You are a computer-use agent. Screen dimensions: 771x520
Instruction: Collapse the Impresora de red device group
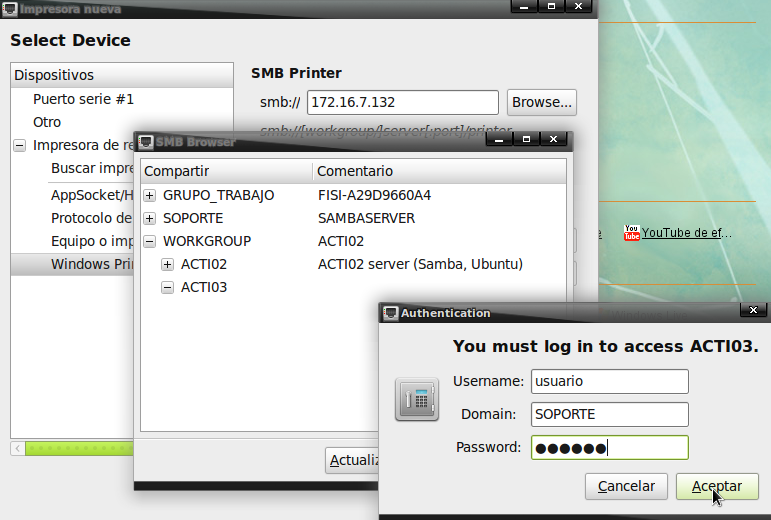(x=20, y=145)
